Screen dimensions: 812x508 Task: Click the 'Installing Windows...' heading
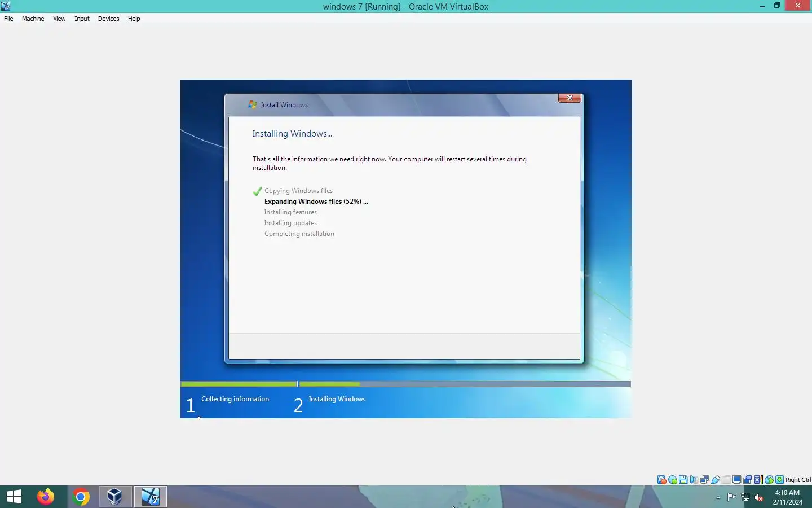tap(292, 134)
